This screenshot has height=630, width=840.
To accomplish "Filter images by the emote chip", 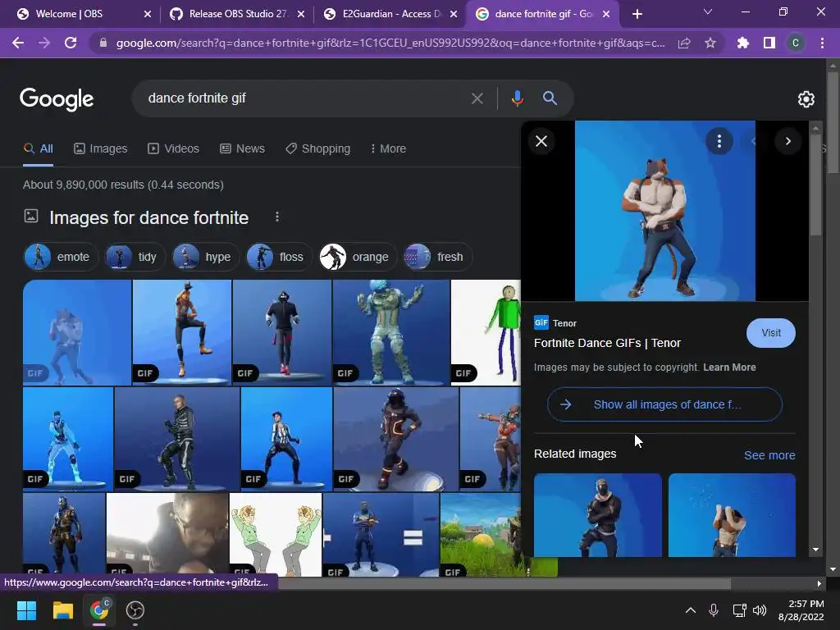I will point(61,257).
